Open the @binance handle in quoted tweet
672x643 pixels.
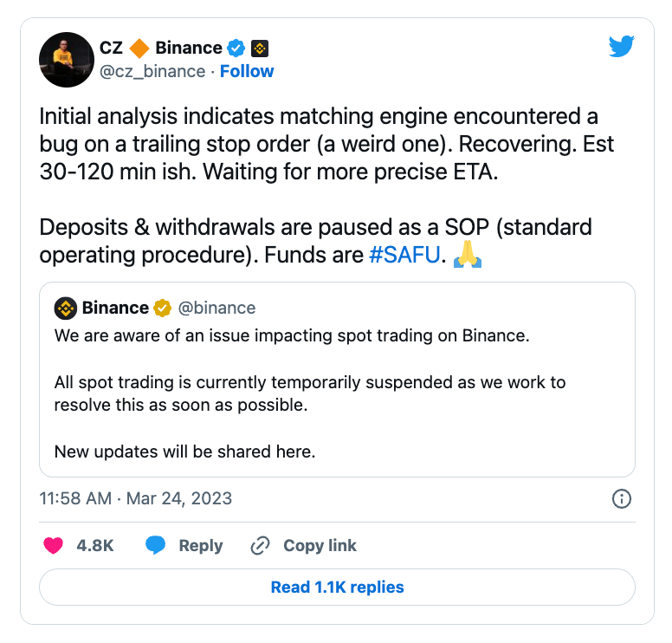pyautogui.click(x=216, y=308)
